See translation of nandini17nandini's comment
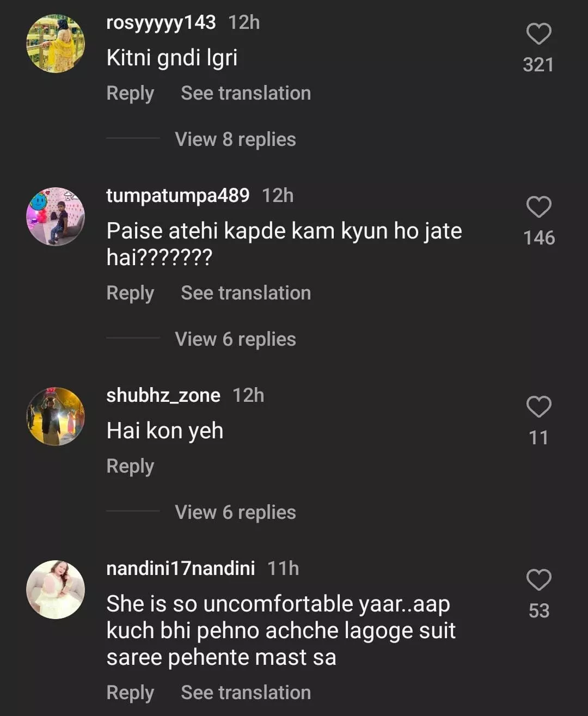The height and width of the screenshot is (716, 588). [x=246, y=693]
